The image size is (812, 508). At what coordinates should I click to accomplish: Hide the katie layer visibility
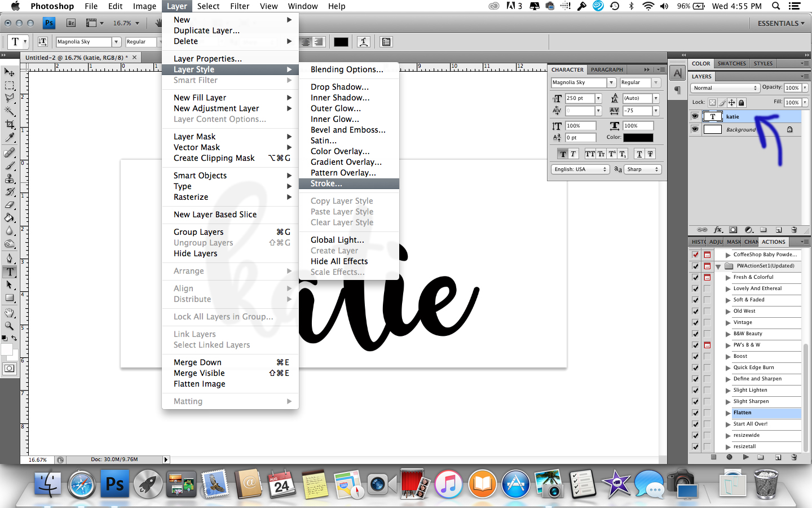coord(695,116)
